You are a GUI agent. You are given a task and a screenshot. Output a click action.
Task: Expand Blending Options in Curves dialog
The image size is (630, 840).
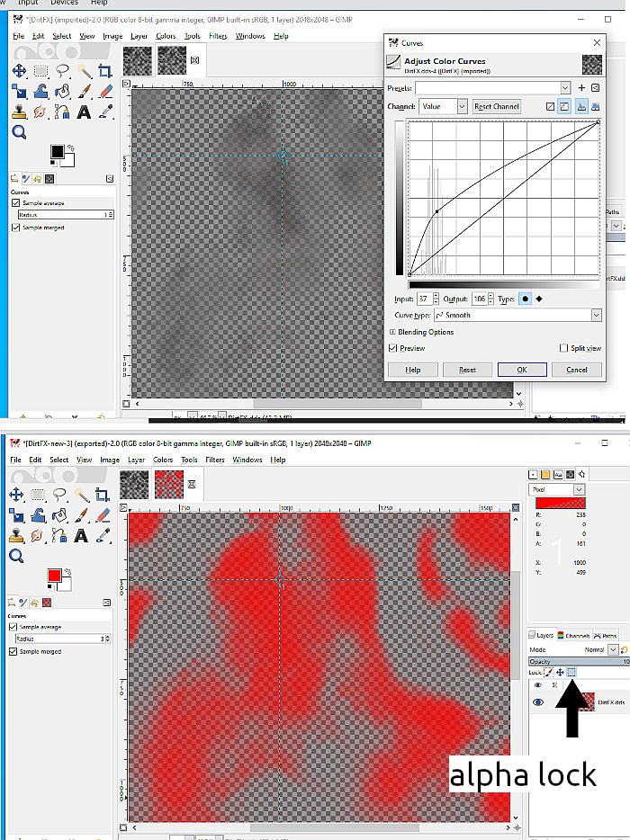393,332
